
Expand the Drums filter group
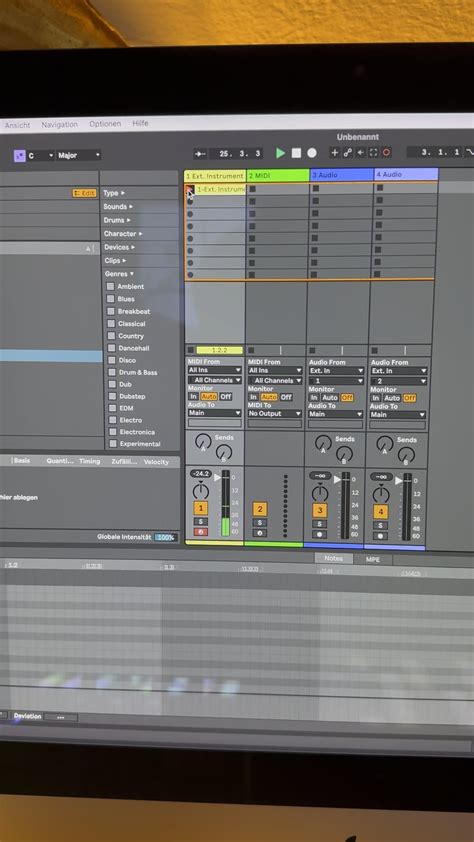pyautogui.click(x=116, y=220)
